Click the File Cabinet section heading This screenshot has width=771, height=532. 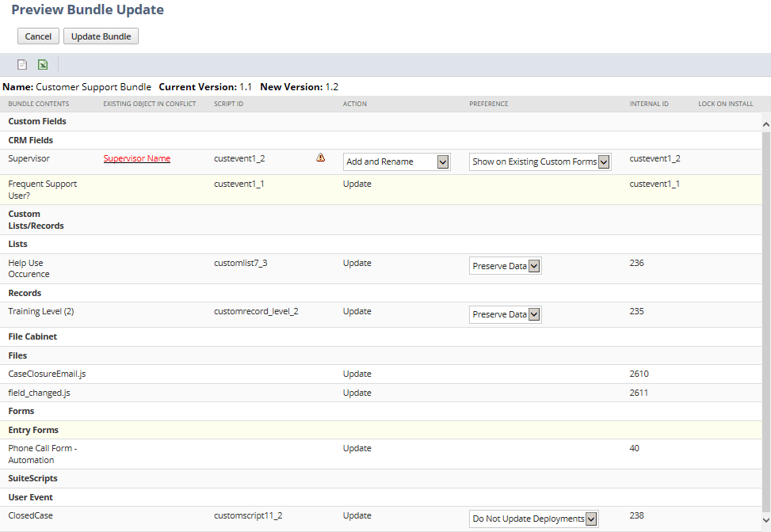(32, 337)
